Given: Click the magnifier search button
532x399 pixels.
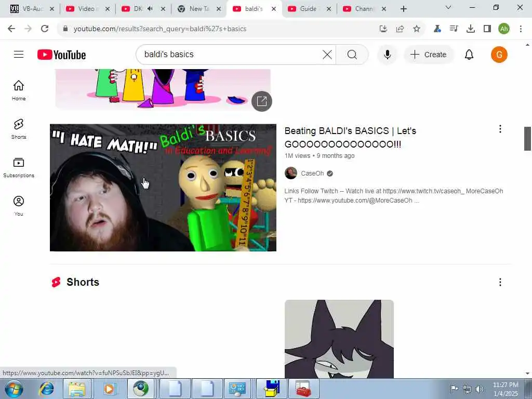Looking at the screenshot, I should pyautogui.click(x=352, y=54).
